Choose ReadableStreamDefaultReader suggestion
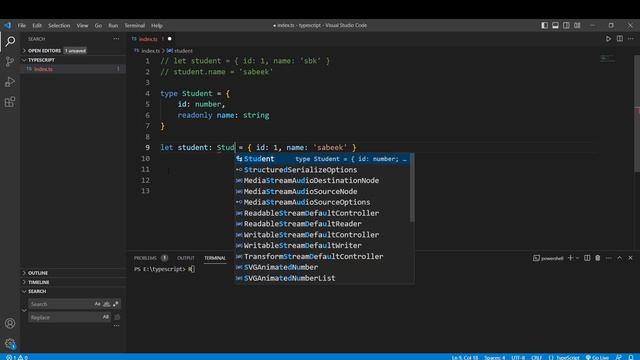640x360 pixels. pyautogui.click(x=322, y=224)
